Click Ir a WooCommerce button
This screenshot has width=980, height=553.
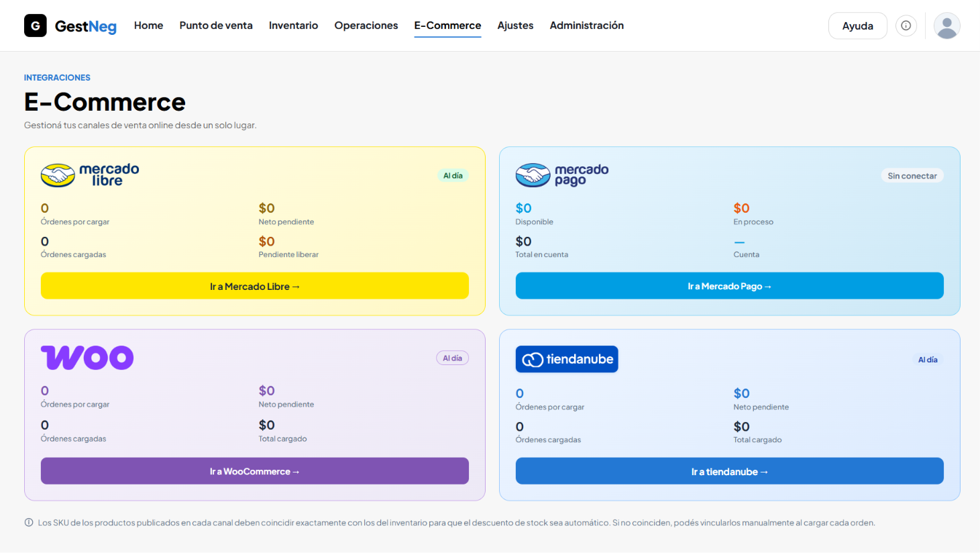click(x=255, y=471)
